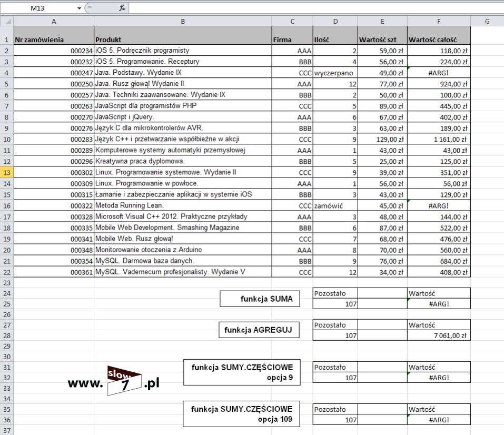The width and height of the screenshot is (504, 435).
Task: Select the 7 061,00 zł AGREGUJ result
Action: [439, 335]
